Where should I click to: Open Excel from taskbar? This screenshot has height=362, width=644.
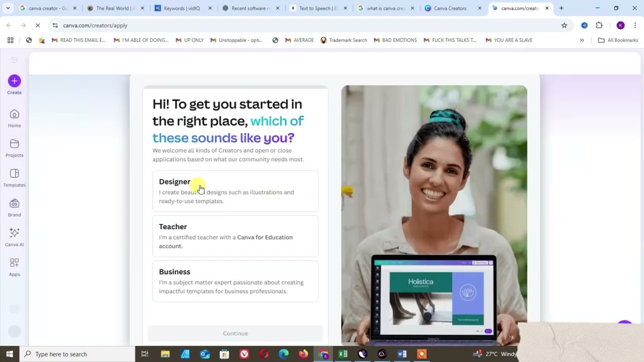(343, 354)
